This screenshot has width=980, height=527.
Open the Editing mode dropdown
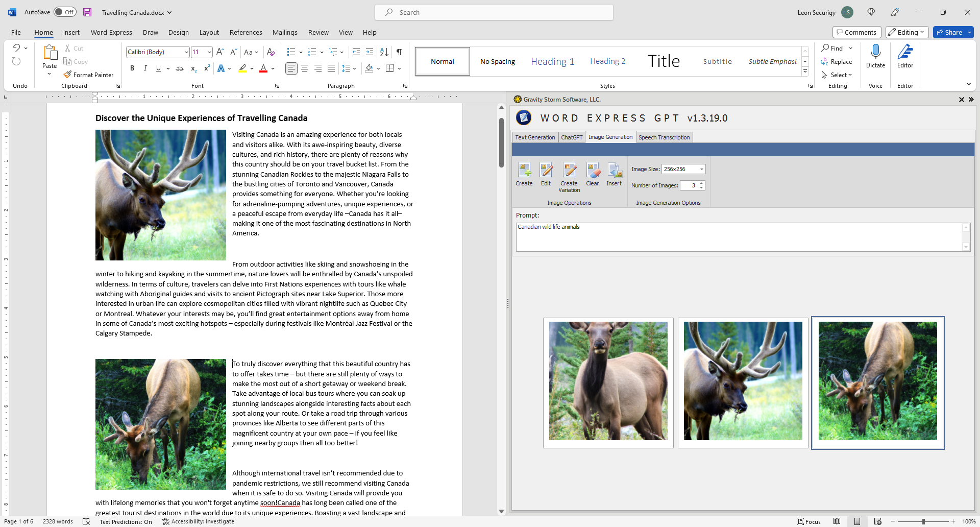point(907,32)
